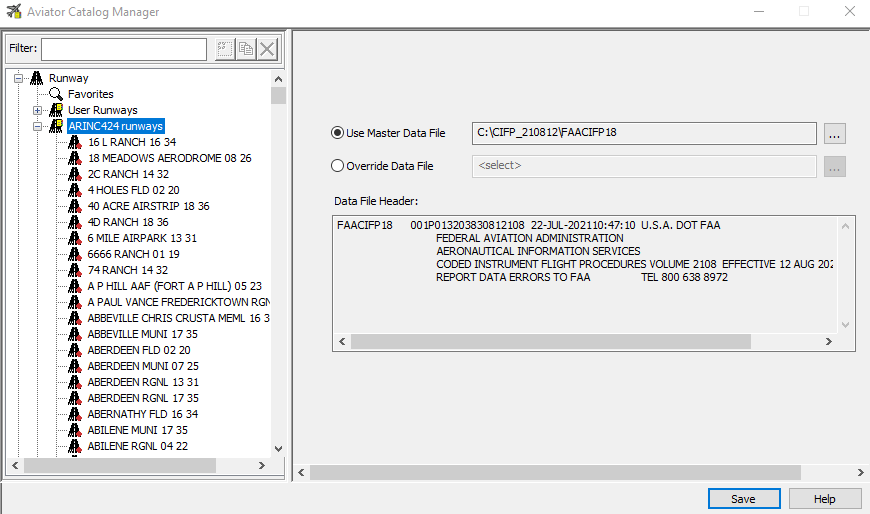Collapse the ARINC424 runways node
This screenshot has width=870, height=514.
tap(37, 126)
